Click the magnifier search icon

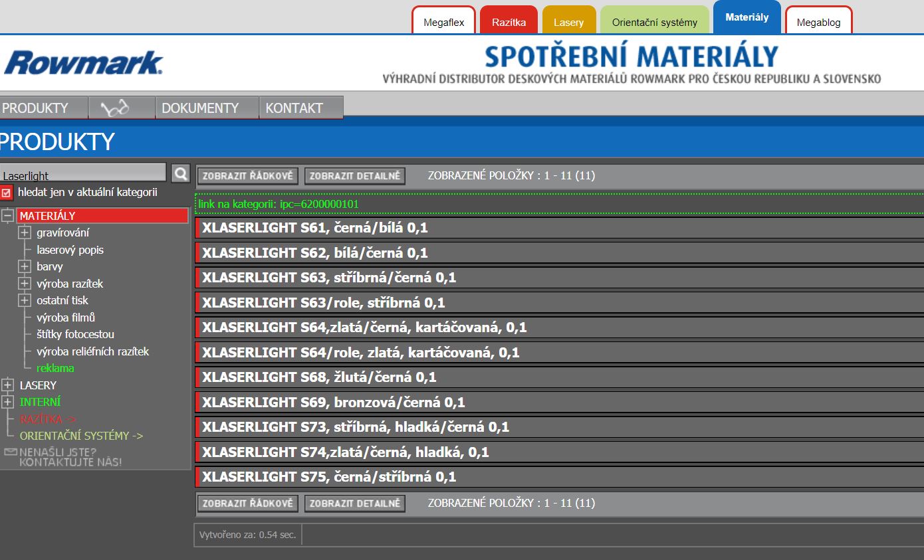click(x=180, y=174)
